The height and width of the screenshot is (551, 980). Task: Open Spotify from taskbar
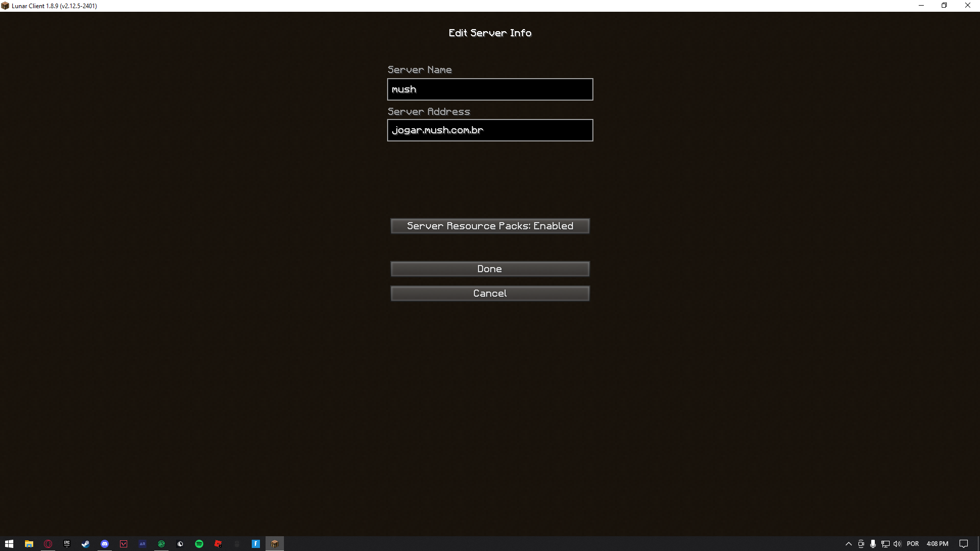[199, 544]
